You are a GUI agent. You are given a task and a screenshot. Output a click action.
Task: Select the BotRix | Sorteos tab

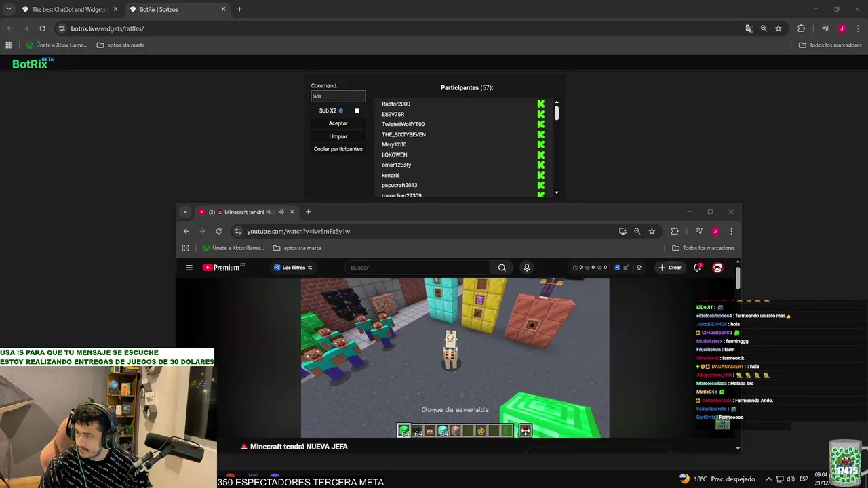coord(176,9)
